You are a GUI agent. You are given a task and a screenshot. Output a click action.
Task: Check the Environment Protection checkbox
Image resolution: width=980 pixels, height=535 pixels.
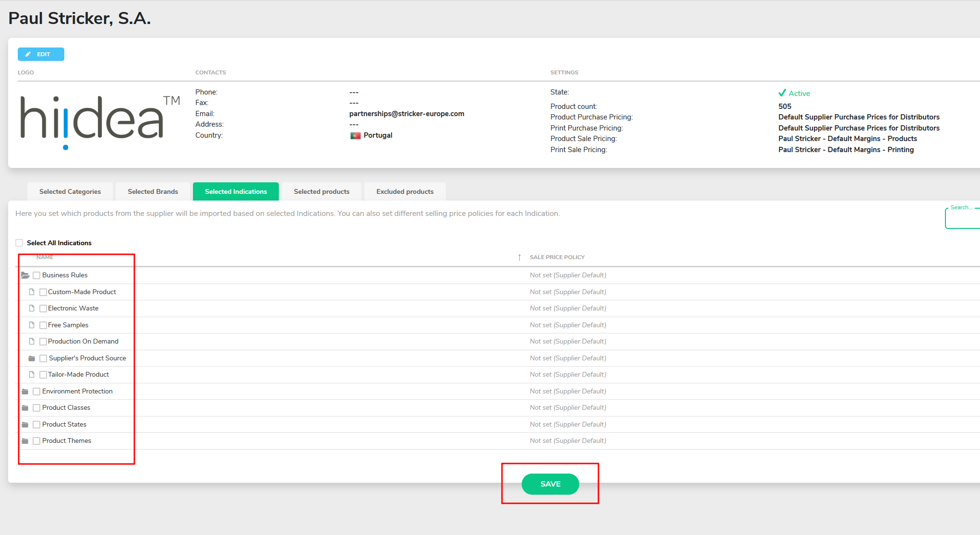coord(36,392)
